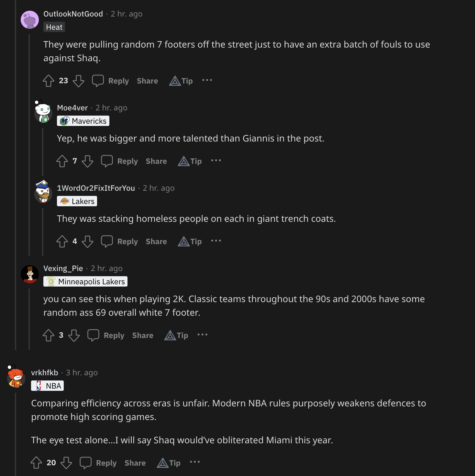The height and width of the screenshot is (476, 475).
Task: Open the three-dot menu on Moe4ver's comment
Action: (x=216, y=161)
